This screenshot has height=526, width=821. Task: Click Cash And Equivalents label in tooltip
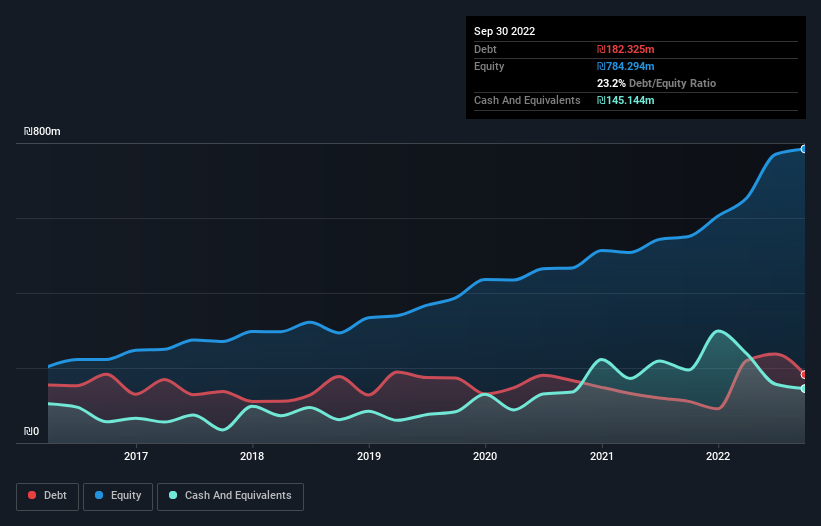coord(527,100)
